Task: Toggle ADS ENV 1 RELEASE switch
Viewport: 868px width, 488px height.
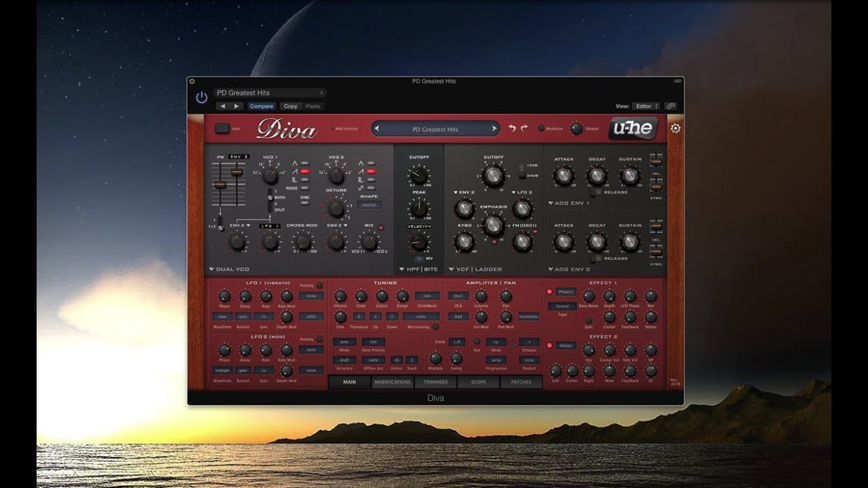Action: [595, 192]
